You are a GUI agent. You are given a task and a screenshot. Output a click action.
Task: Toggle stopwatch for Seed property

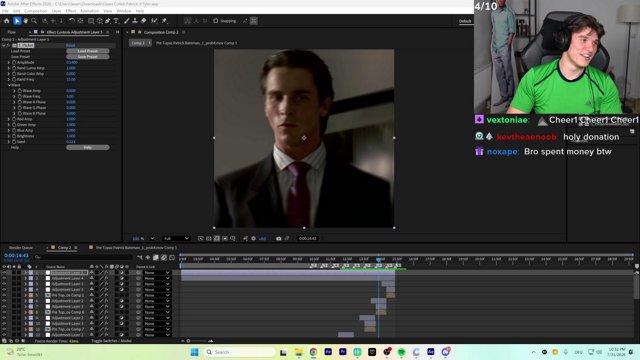coord(14,142)
